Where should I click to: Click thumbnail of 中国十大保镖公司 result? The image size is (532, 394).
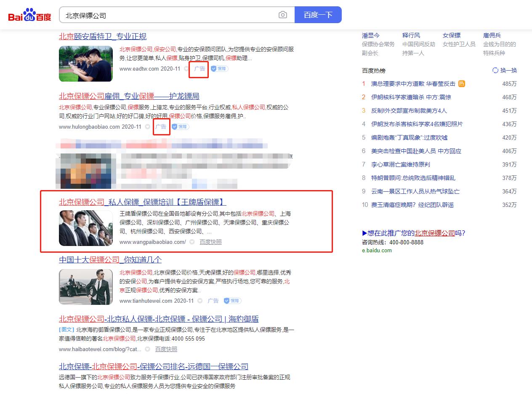(86, 287)
